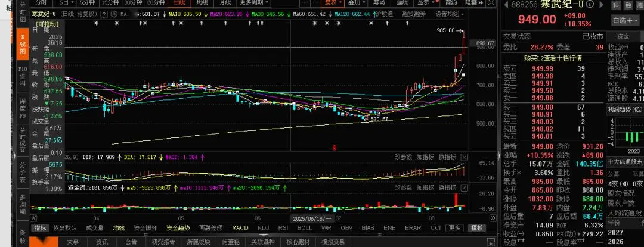Toggle the MACD indicator button

[240, 228]
